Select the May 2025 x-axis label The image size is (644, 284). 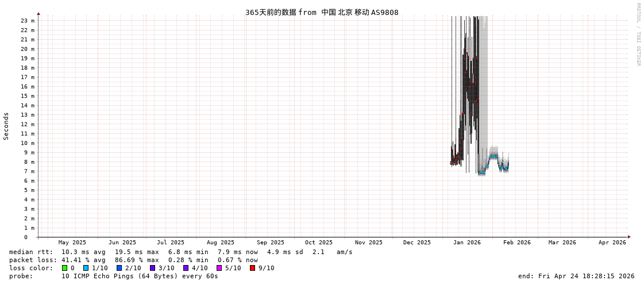(72, 243)
